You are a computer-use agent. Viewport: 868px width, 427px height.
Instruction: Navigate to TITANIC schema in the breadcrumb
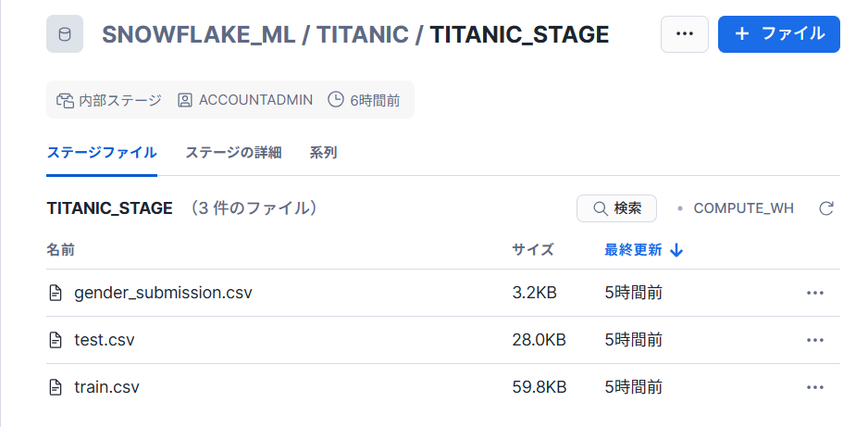[x=363, y=35]
